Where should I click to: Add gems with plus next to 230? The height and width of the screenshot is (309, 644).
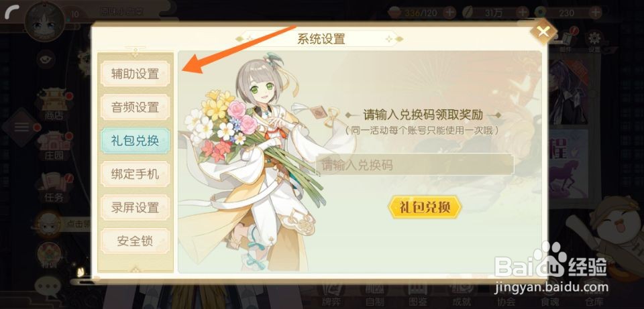(x=595, y=13)
